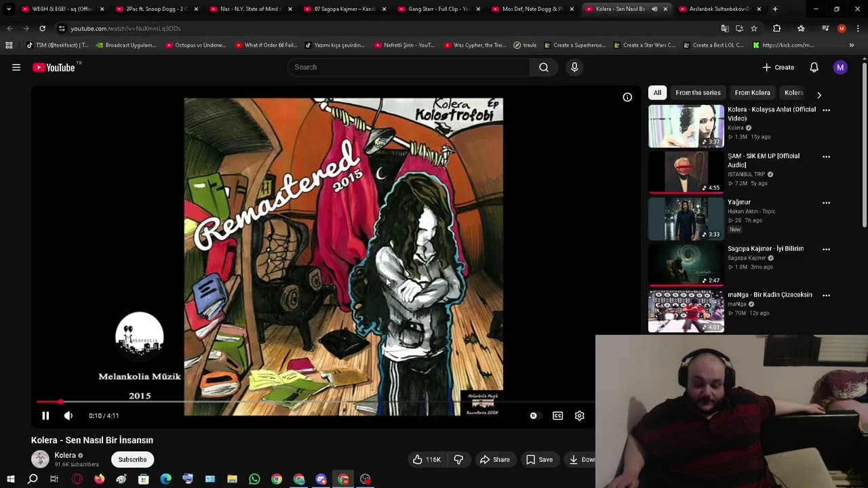Open options for ŞAM - SIK EM UP
This screenshot has width=868, height=488.
826,157
